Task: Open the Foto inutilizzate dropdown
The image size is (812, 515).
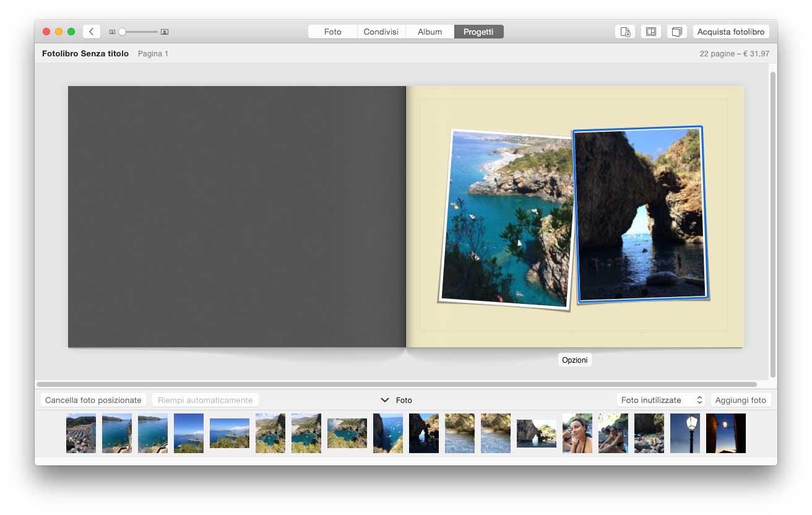Action: coord(662,400)
